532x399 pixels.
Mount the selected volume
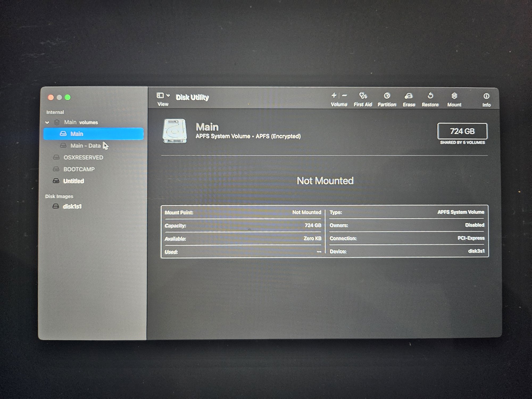click(x=454, y=96)
